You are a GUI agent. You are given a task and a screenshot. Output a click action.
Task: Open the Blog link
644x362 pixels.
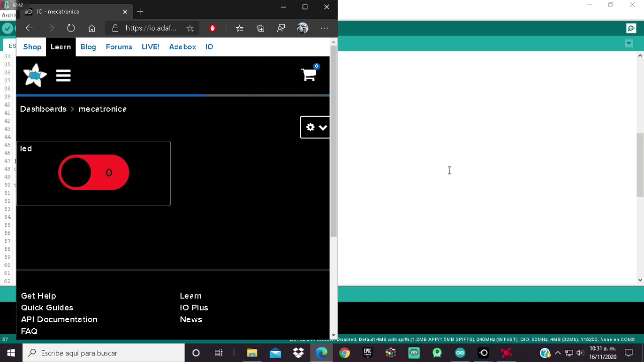click(x=88, y=47)
